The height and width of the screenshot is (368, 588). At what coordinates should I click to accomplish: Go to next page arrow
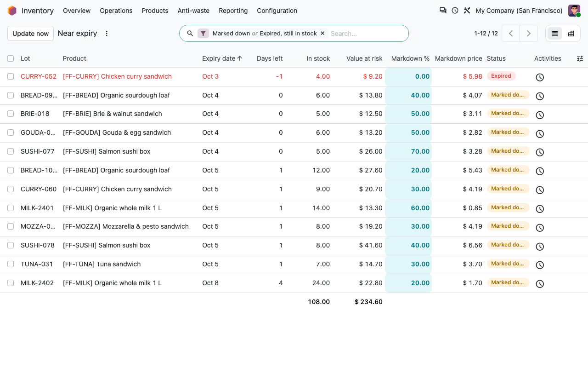pos(529,34)
